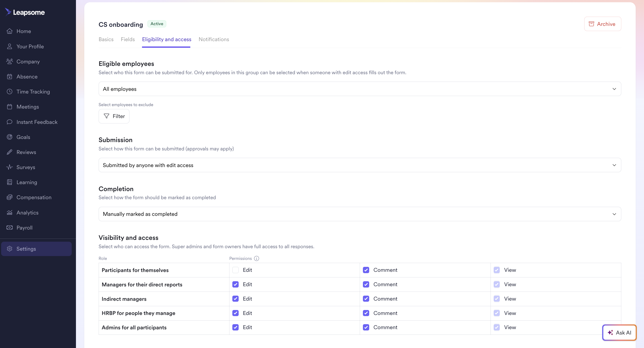Go to the Fields tab
Viewport: 644px width, 348px height.
coord(127,39)
